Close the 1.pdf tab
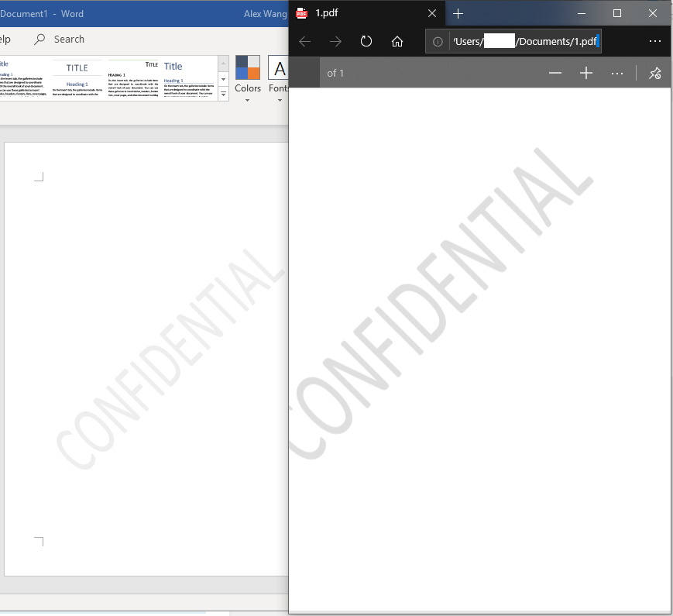This screenshot has width=673, height=616. (x=432, y=13)
